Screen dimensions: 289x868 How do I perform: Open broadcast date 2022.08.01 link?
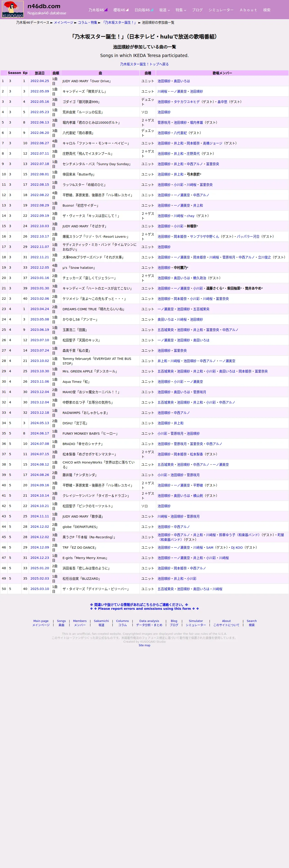pyautogui.click(x=40, y=174)
